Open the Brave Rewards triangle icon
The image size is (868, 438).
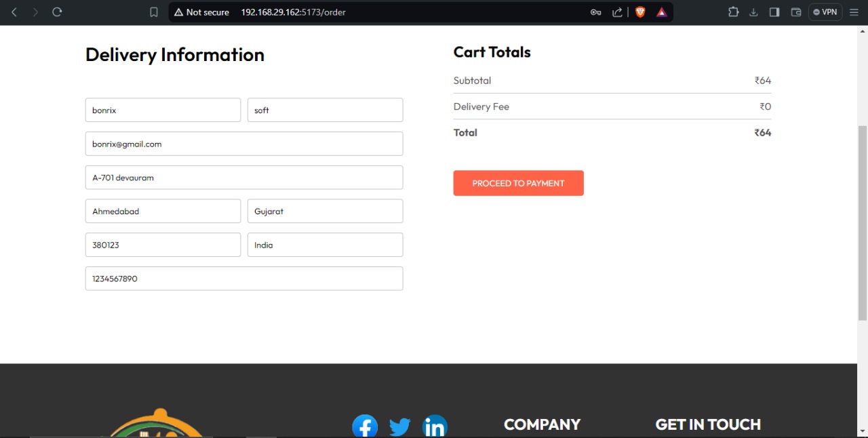click(x=662, y=12)
